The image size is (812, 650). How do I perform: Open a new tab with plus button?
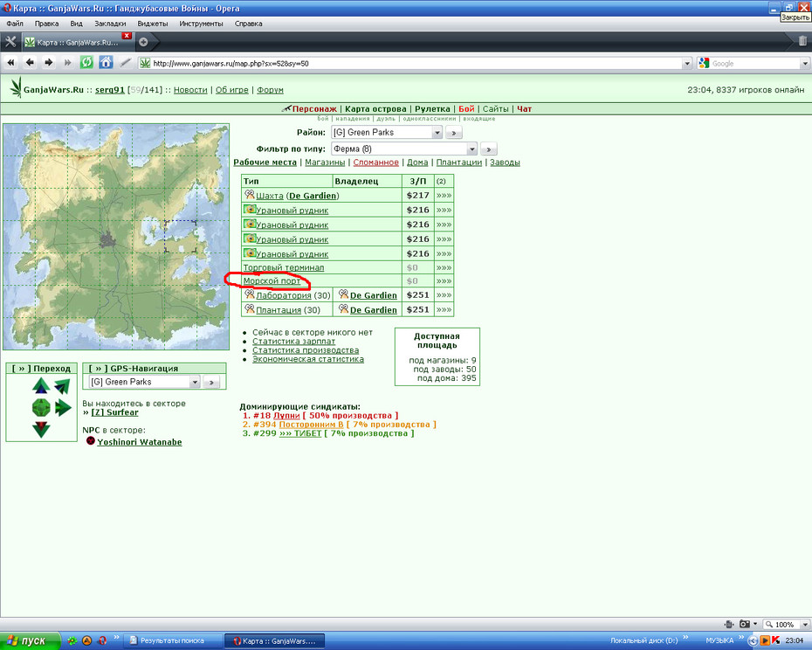[143, 42]
